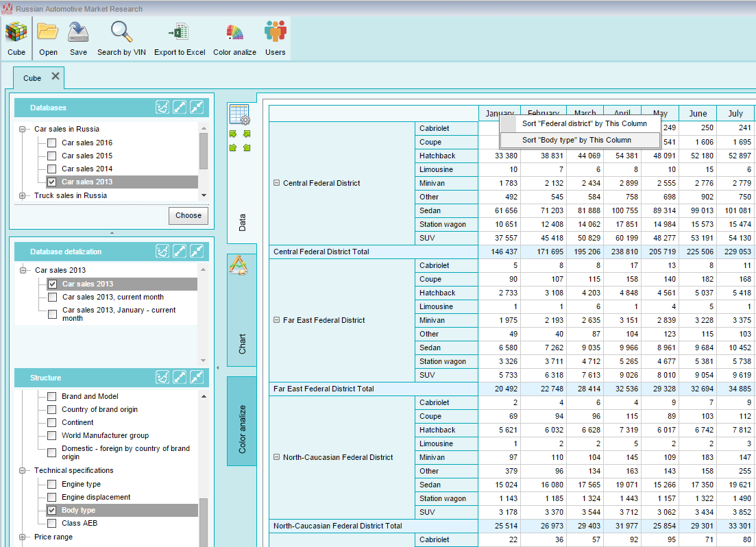Click the Structure panel expand-arrows icon
Screen dimensions: 756x547
(180, 377)
